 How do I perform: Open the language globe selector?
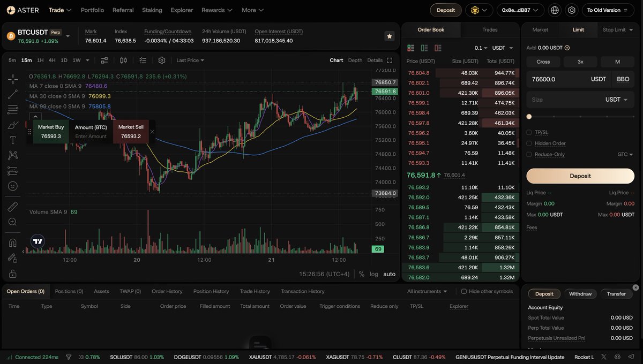click(x=555, y=10)
